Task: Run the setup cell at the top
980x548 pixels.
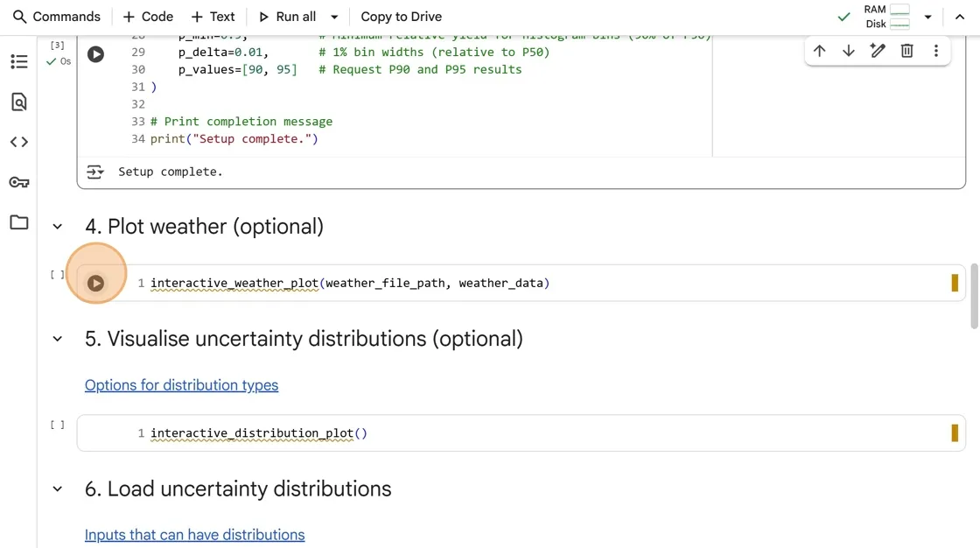Action: coord(96,54)
